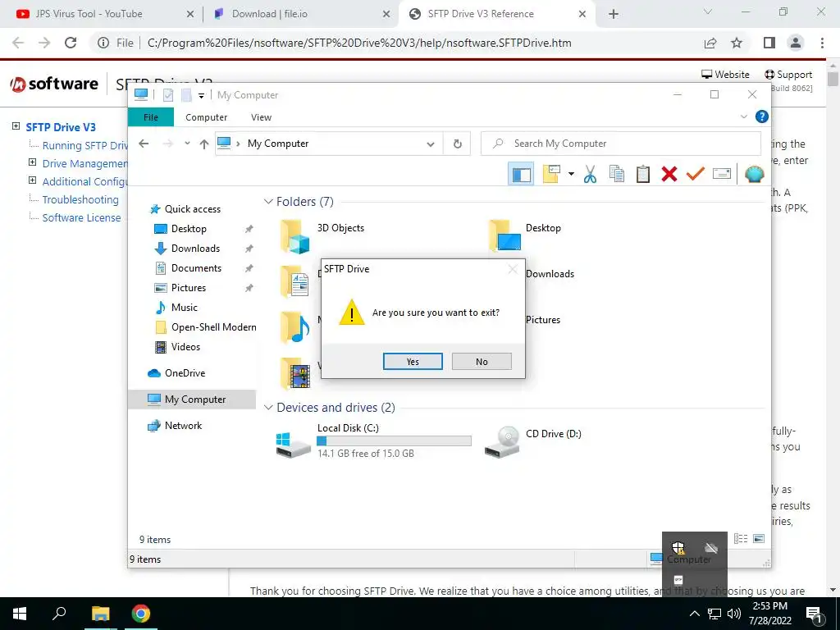The height and width of the screenshot is (630, 840).
Task: Open the File tab in My Computer window
Action: [151, 117]
